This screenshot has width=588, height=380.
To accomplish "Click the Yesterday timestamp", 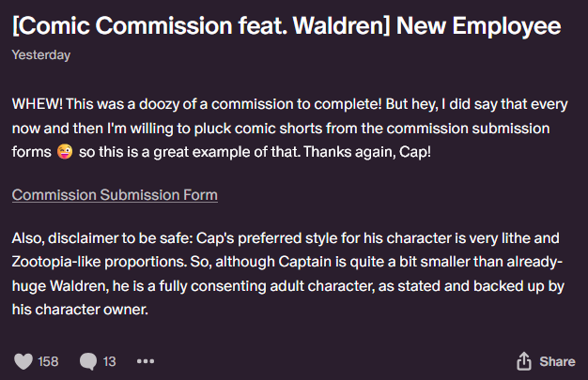I will click(x=41, y=55).
